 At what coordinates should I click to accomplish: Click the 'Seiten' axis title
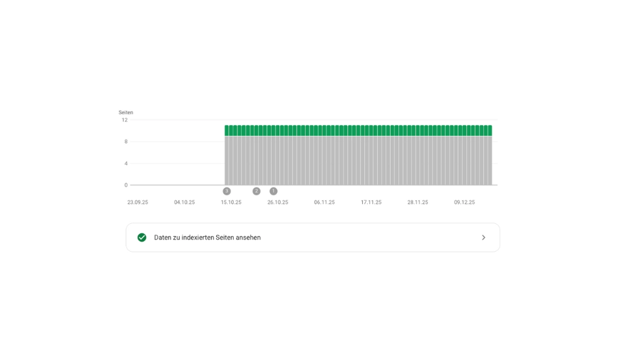point(126,113)
